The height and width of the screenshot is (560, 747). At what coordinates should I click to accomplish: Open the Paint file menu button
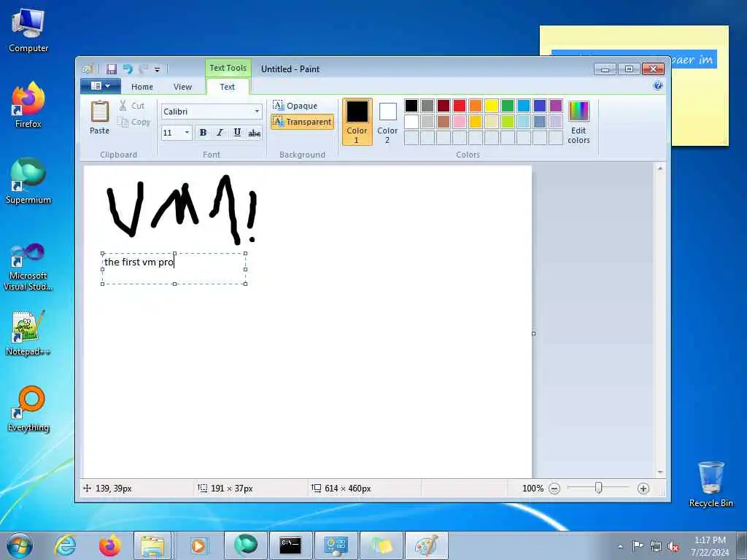point(101,86)
